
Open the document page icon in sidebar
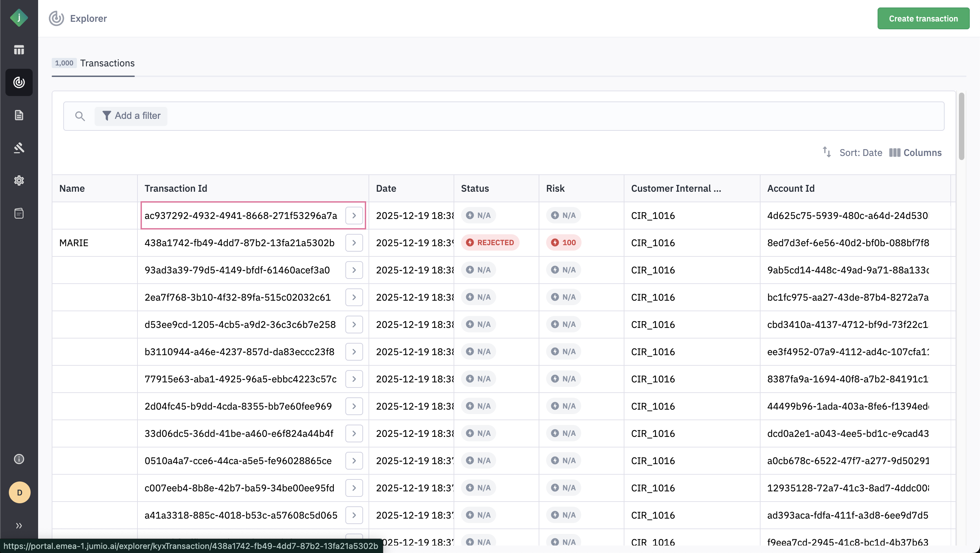19,115
